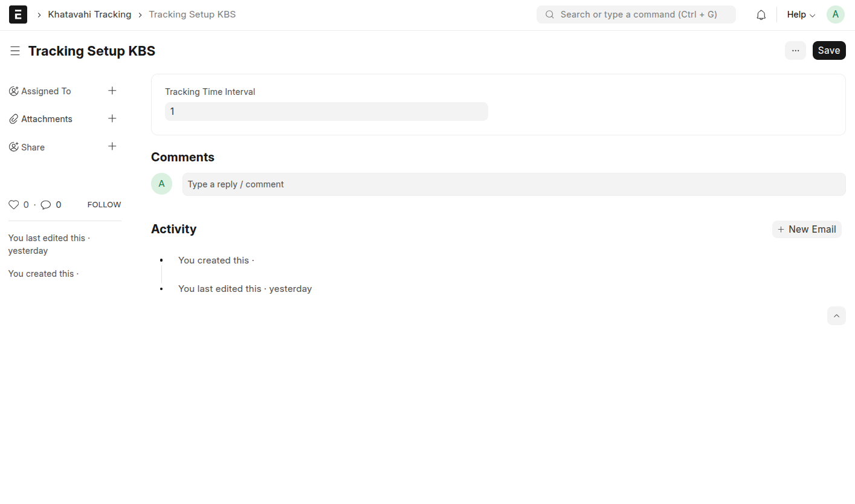Add an assignee with the plus icon

(x=112, y=91)
